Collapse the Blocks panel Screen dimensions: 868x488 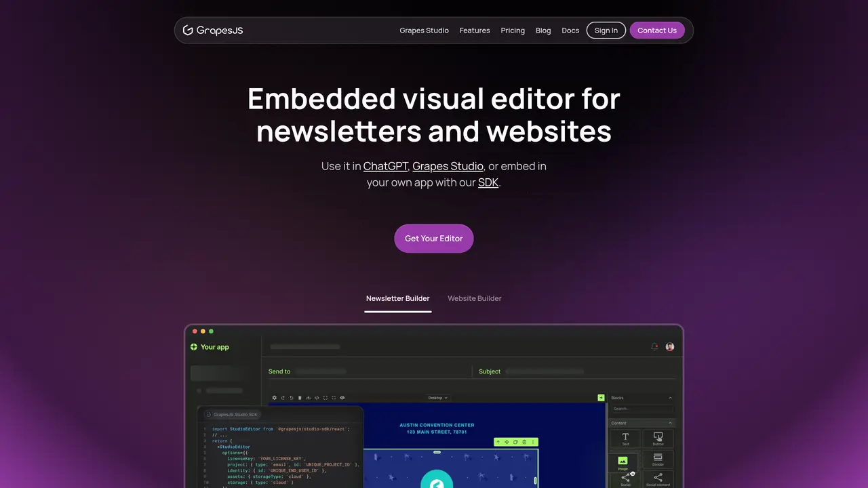[x=670, y=398]
